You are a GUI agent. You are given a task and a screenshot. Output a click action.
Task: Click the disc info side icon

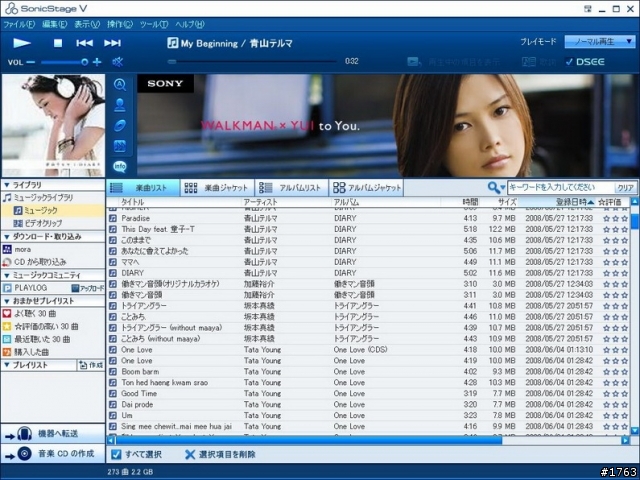120,126
